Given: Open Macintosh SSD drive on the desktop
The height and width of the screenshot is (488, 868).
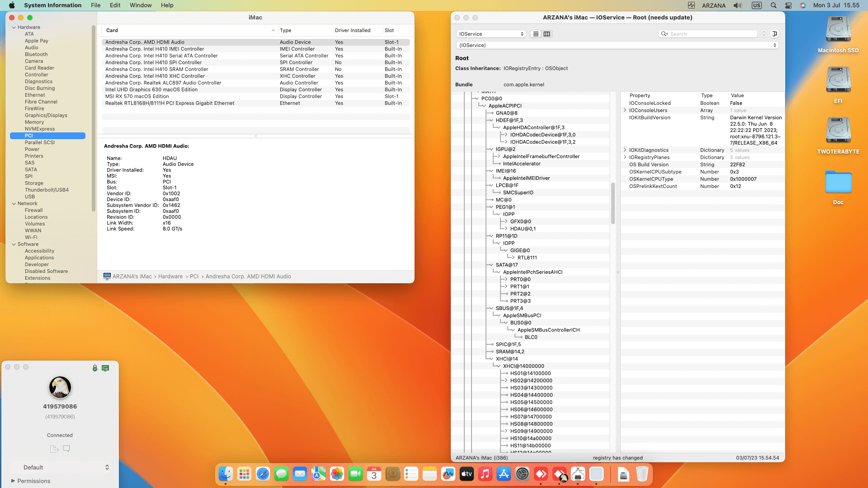Looking at the screenshot, I should tap(838, 31).
